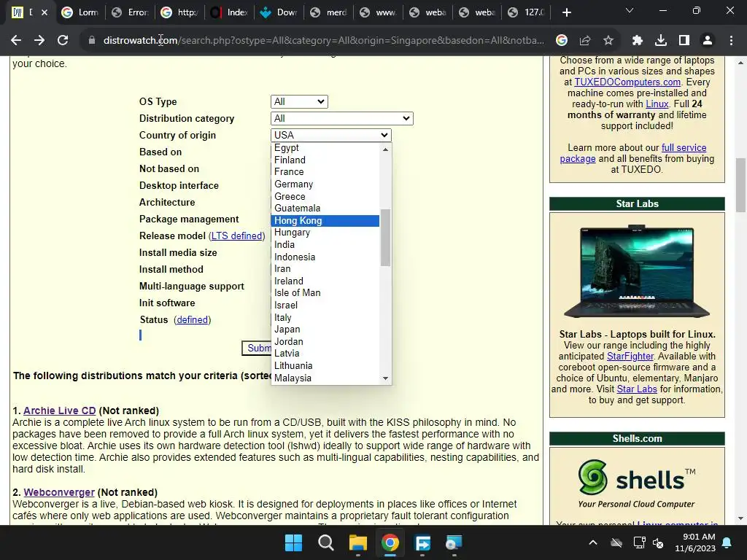Open the notifications bell in taskbar
747x560 pixels.
727,542
